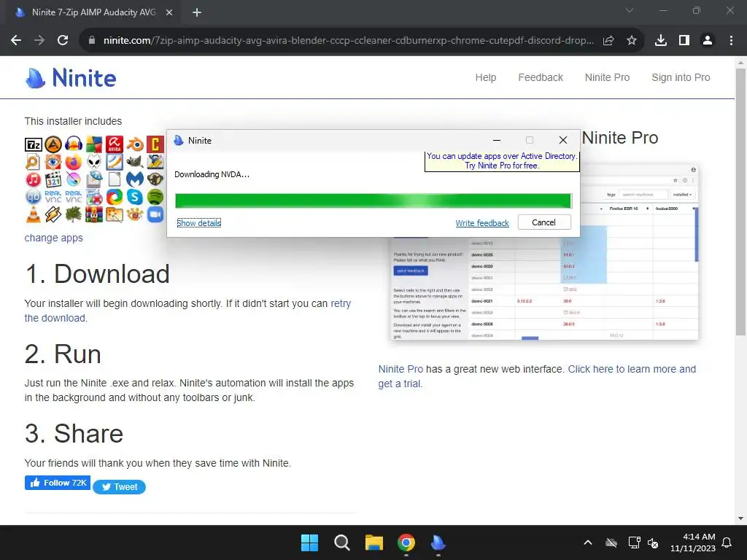
Task: Click the 7-Zip app icon
Action: [34, 144]
